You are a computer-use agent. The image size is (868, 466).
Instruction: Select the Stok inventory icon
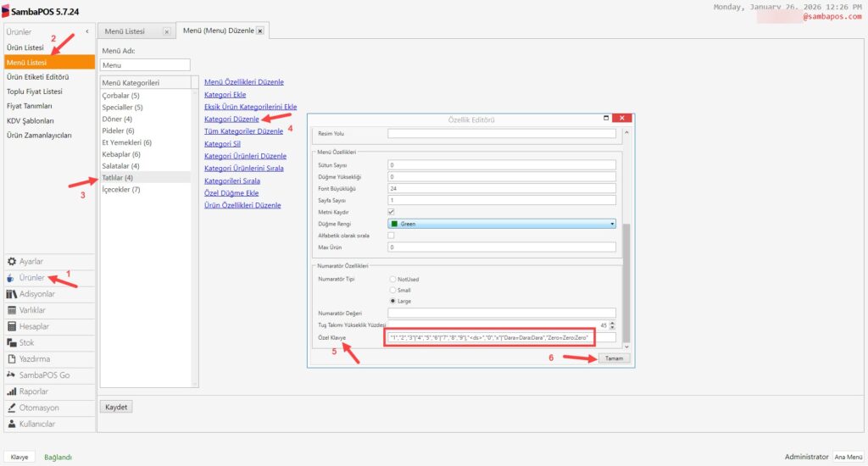(12, 342)
